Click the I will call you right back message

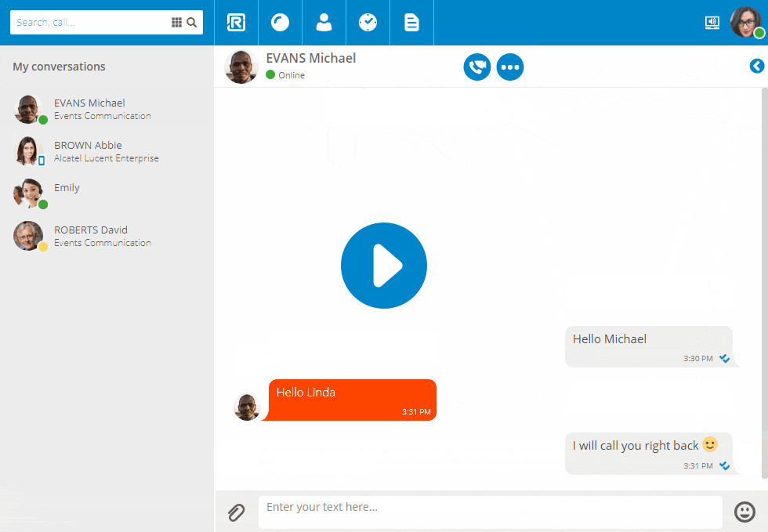click(649, 454)
